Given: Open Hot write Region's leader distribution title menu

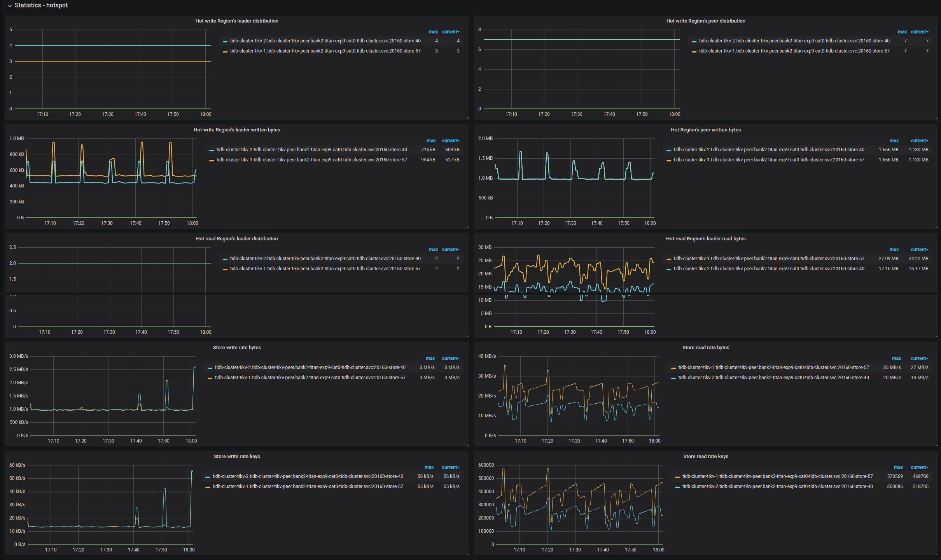Looking at the screenshot, I should pyautogui.click(x=236, y=21).
